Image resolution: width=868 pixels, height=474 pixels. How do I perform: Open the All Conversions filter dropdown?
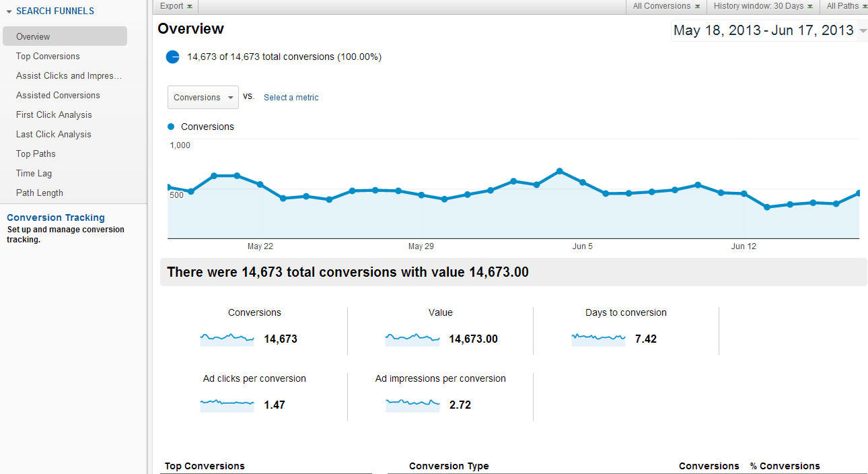666,6
